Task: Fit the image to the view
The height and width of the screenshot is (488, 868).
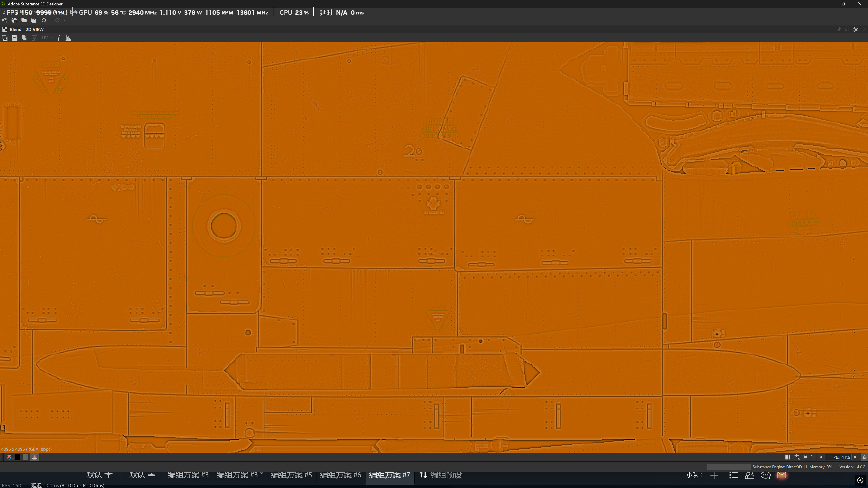Action: (805, 457)
